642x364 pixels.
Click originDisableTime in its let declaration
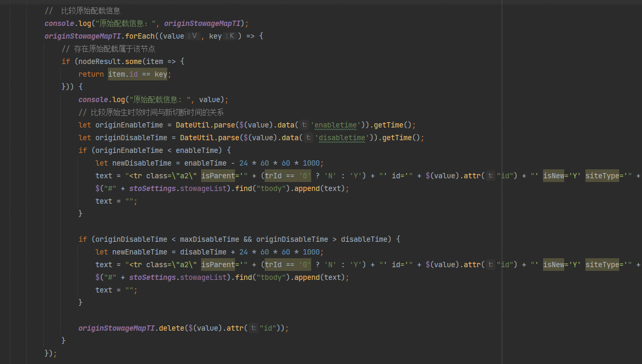click(131, 138)
